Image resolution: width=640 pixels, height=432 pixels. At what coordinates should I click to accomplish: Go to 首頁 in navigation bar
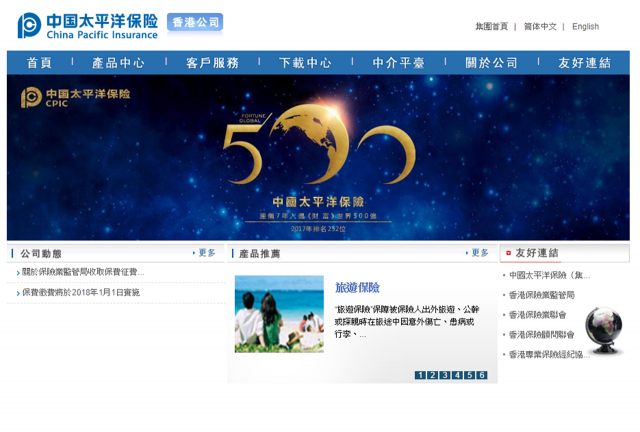tap(39, 62)
